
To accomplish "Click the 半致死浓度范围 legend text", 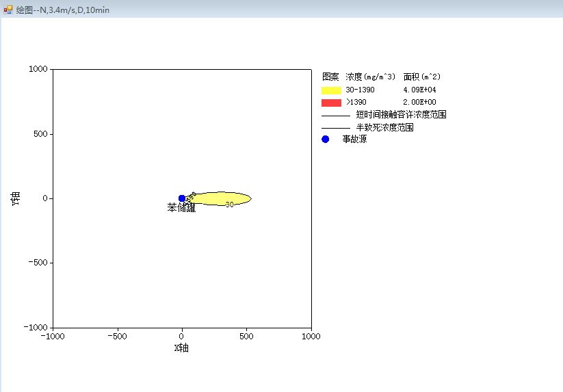I will (385, 127).
